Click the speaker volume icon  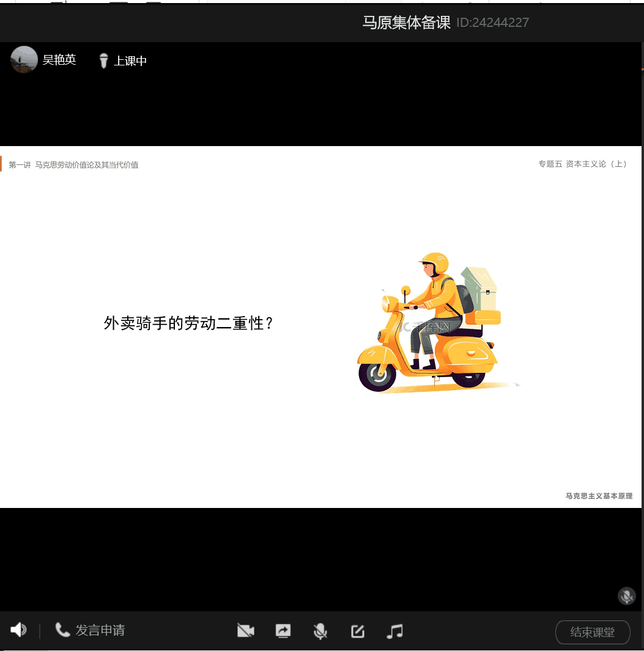pos(18,630)
